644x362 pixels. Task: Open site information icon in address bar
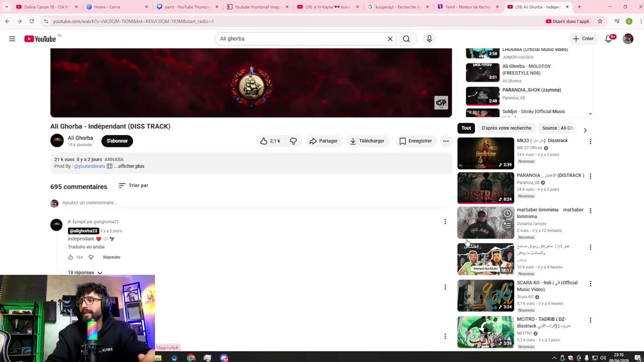pos(46,21)
